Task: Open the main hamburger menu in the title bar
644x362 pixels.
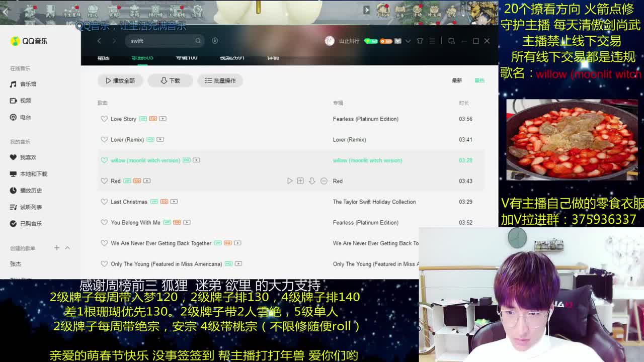Action: [431, 41]
